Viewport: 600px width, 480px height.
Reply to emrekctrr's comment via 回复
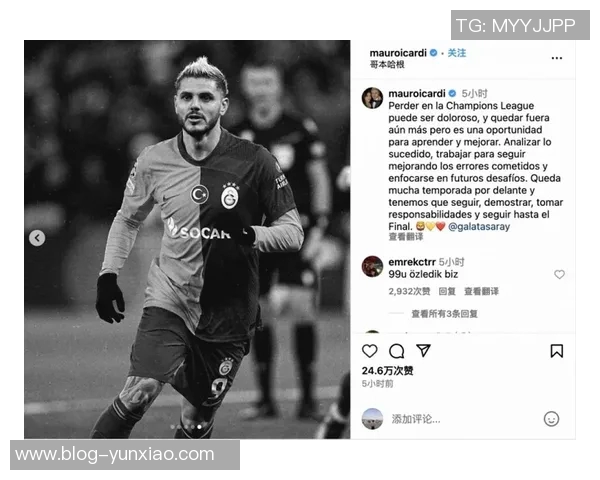tap(447, 292)
